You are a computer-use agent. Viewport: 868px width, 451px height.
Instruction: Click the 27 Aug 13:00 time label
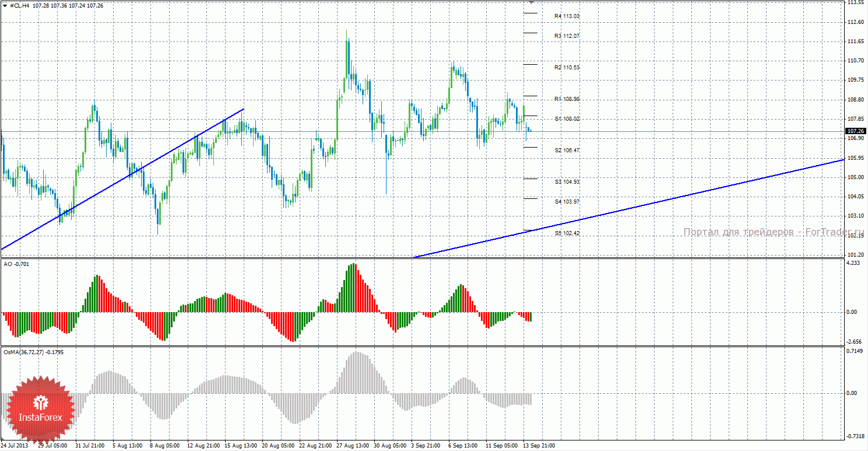click(x=352, y=446)
